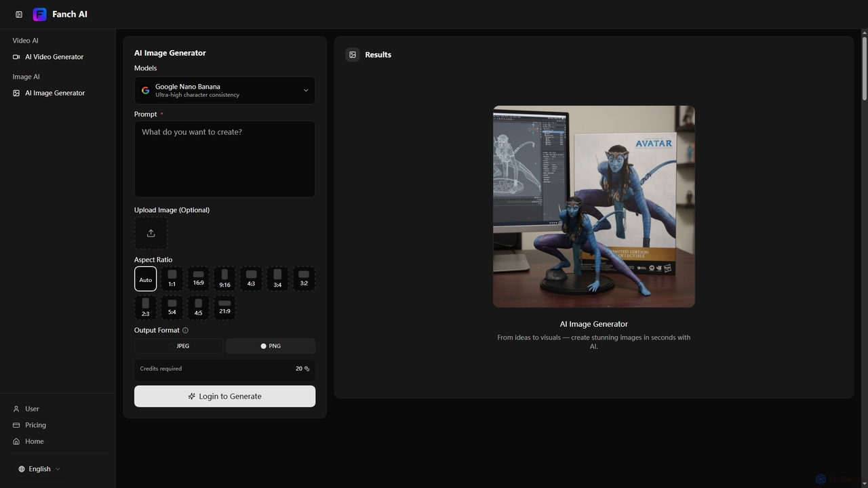Click the Login to Generate button
Image resolution: width=868 pixels, height=488 pixels.
(x=224, y=396)
